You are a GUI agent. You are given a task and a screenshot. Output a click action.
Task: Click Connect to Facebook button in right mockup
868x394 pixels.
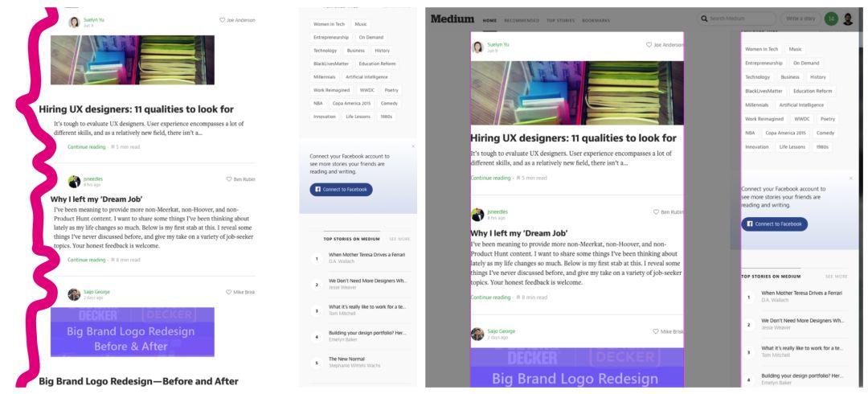pos(775,224)
